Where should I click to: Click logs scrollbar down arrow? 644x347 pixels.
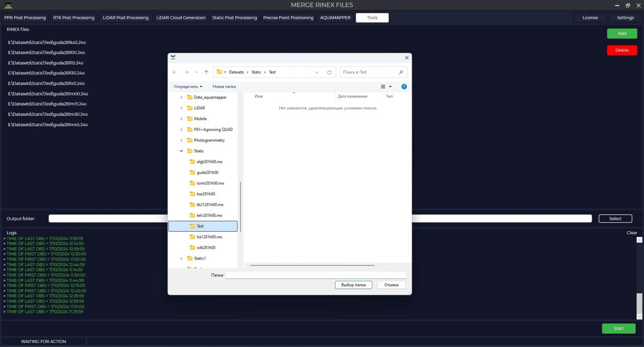(639, 317)
